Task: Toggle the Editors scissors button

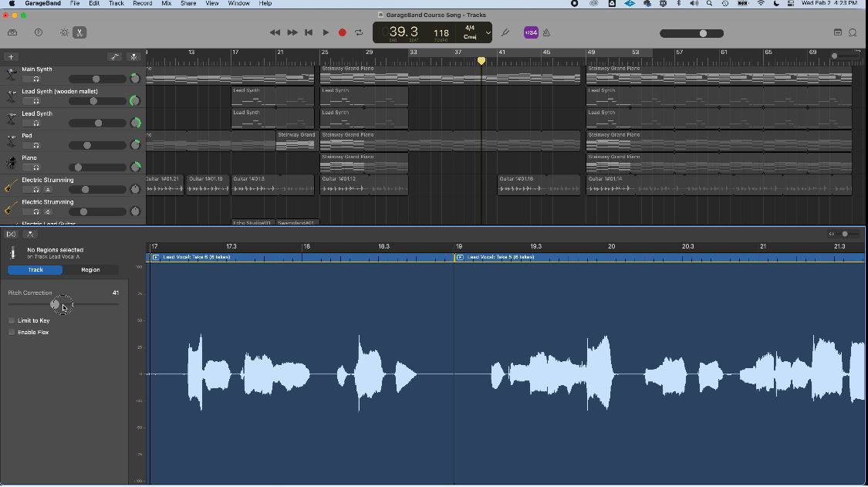Action: point(79,32)
